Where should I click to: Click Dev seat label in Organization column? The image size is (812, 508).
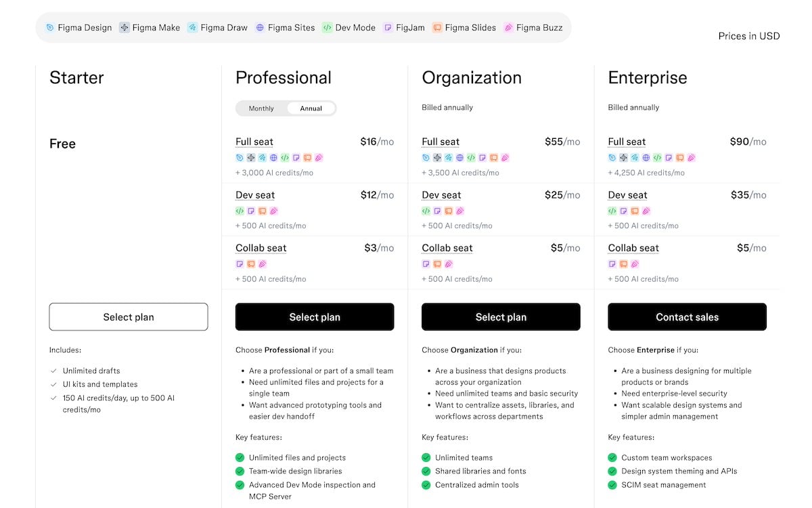point(441,195)
